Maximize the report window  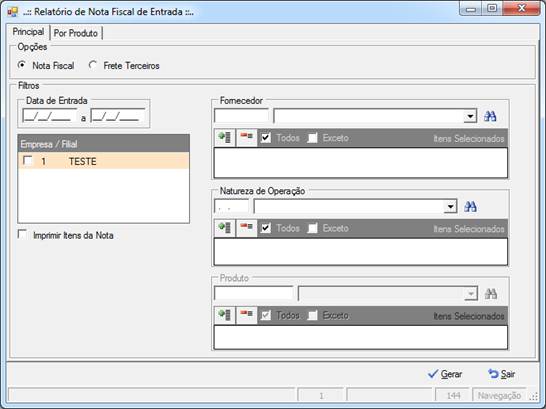[492, 9]
